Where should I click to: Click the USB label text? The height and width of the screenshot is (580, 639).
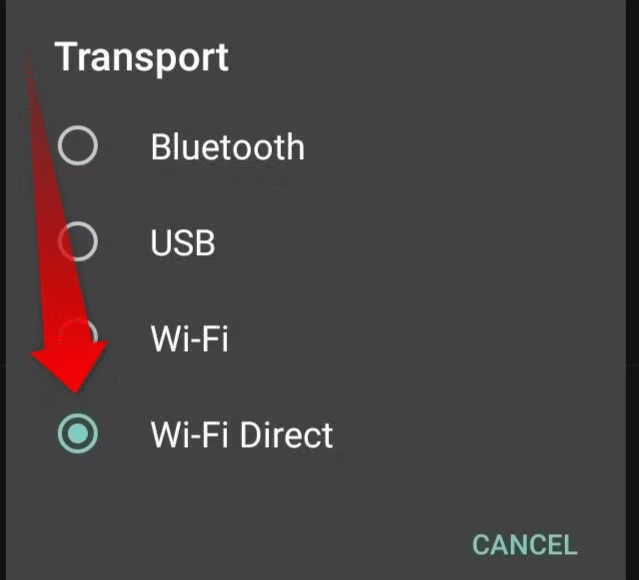click(183, 243)
